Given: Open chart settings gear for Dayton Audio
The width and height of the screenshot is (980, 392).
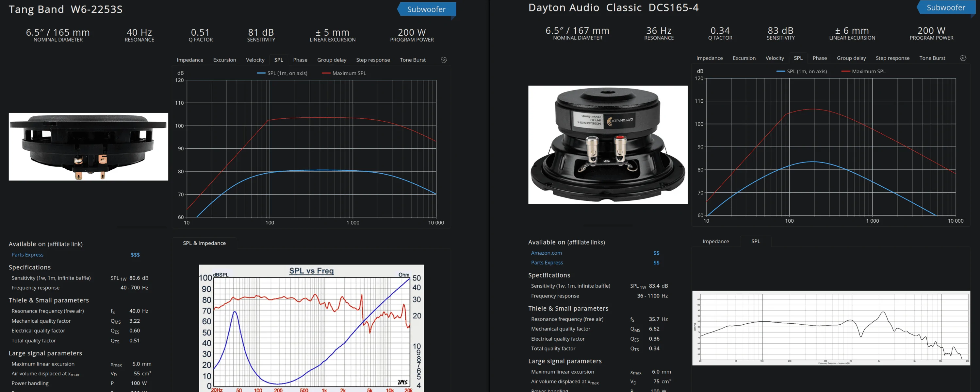Looking at the screenshot, I should tap(963, 58).
